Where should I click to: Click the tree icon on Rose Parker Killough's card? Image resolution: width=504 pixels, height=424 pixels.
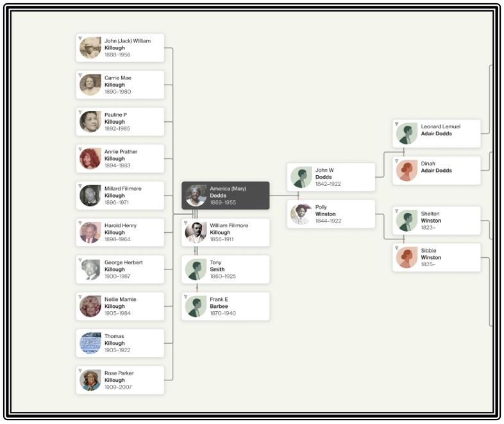(x=80, y=370)
